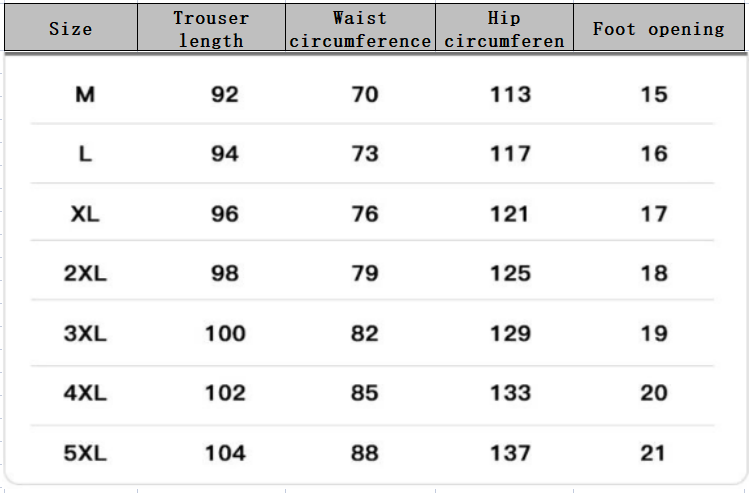Click the Size column header
This screenshot has width=749, height=493.
tap(71, 29)
